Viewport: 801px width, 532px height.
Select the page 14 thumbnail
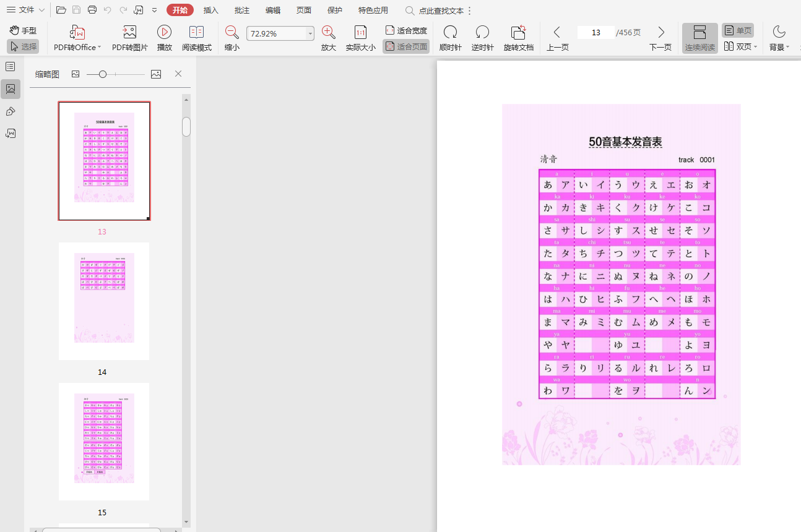pyautogui.click(x=103, y=301)
